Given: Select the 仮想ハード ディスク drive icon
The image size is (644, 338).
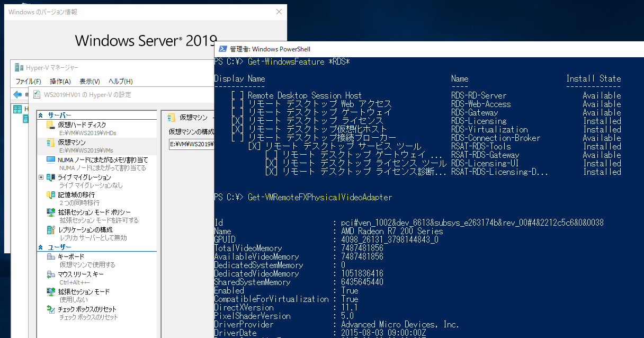Looking at the screenshot, I should coord(51,125).
